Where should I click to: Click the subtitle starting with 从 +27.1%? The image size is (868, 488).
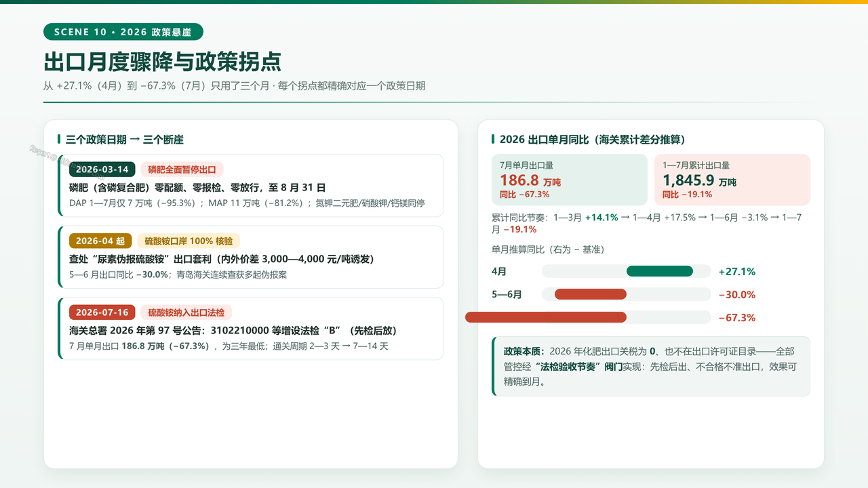(x=234, y=86)
